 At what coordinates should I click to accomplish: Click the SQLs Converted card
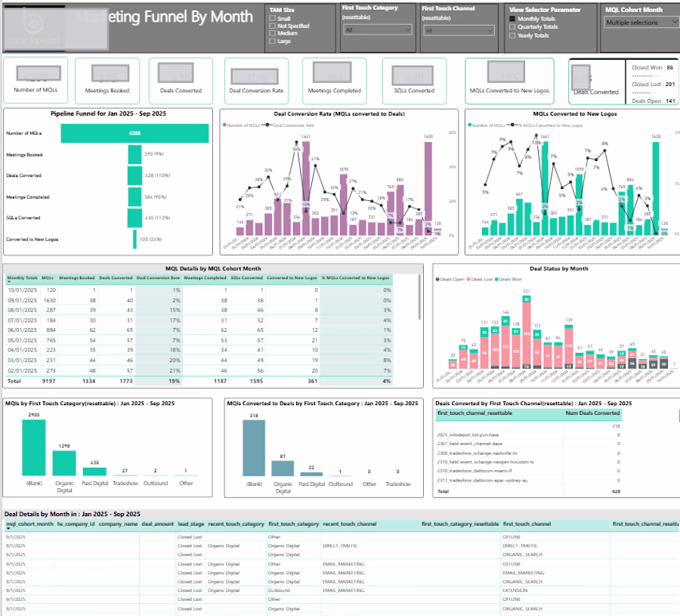[x=414, y=81]
